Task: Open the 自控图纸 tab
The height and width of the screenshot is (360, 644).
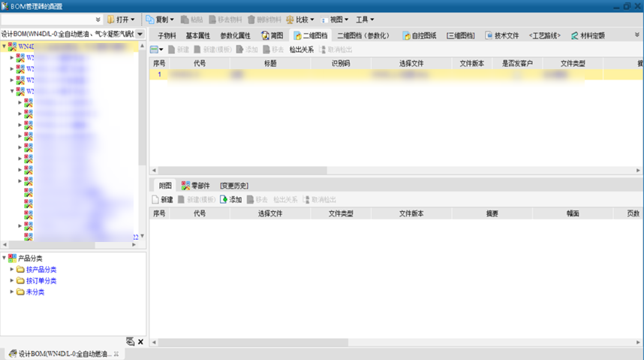Action: click(x=419, y=35)
